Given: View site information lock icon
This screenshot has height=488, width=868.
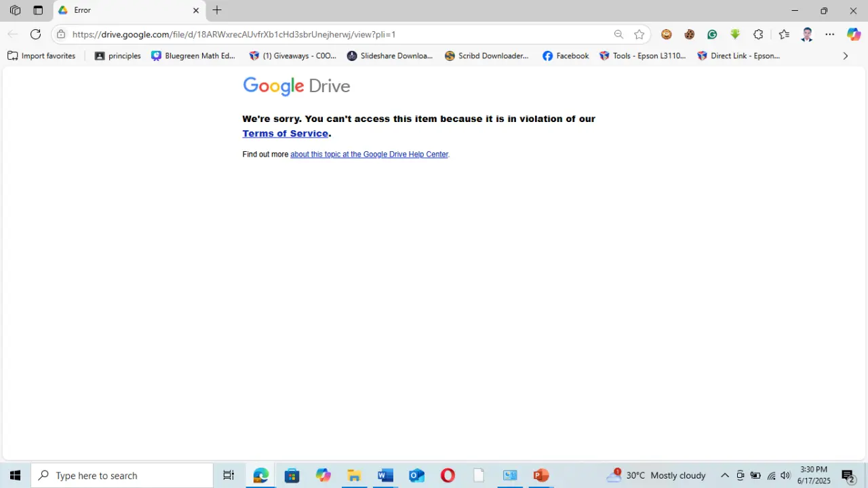Looking at the screenshot, I should (x=61, y=35).
